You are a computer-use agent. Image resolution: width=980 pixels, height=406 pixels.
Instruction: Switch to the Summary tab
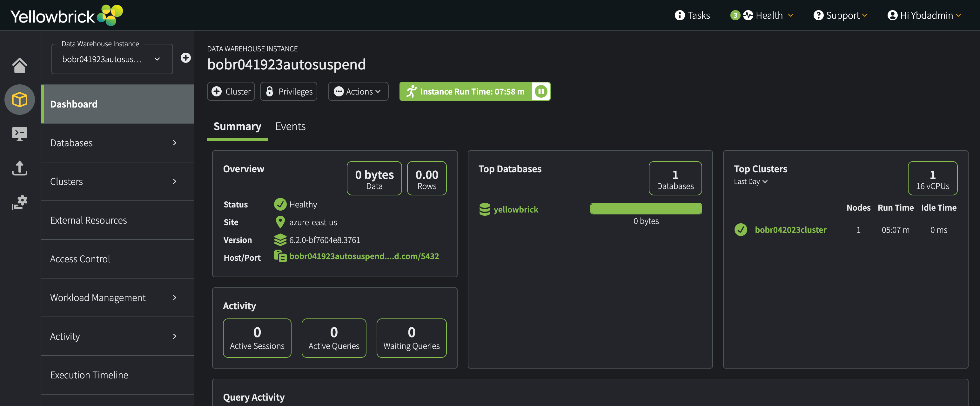click(238, 126)
